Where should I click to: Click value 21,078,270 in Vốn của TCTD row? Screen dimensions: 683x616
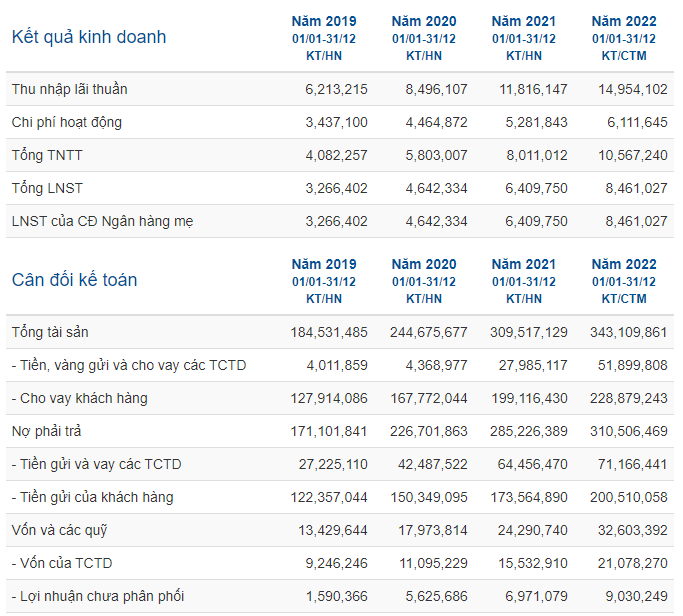(x=632, y=563)
